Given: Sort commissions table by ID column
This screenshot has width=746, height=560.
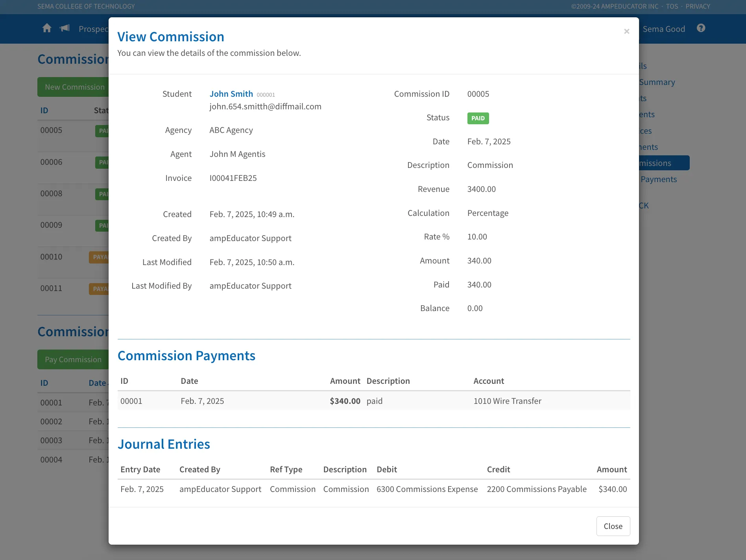Looking at the screenshot, I should coord(44,111).
